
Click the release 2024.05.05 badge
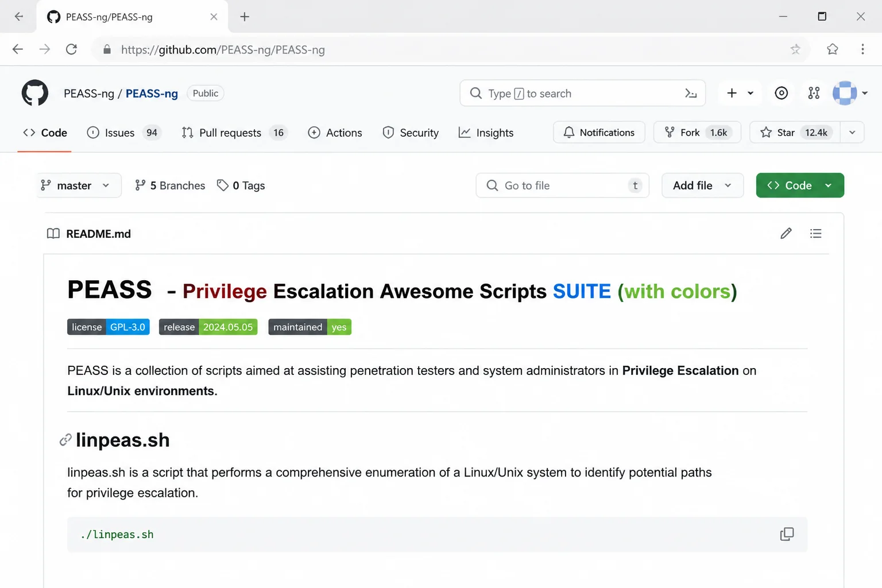208,327
